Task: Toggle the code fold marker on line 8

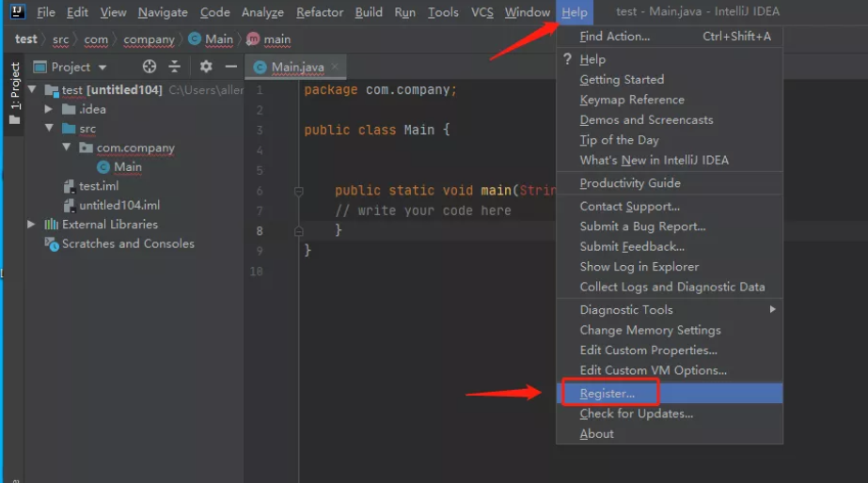Action: tap(298, 231)
